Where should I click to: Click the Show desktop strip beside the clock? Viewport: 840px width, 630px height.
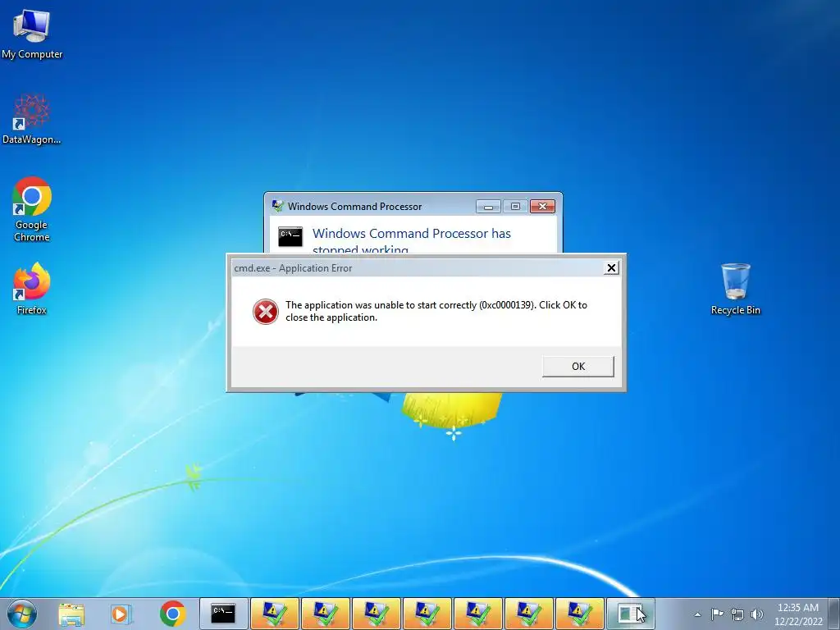[x=836, y=614]
